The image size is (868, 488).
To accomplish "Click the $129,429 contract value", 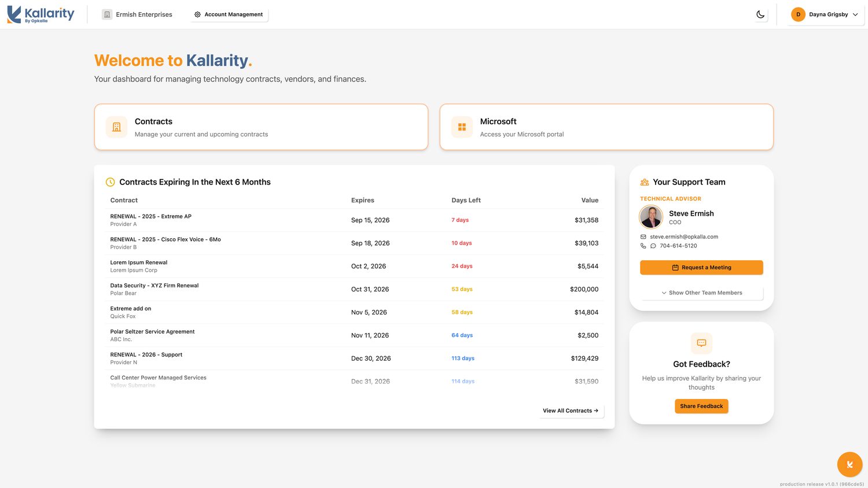I will coord(584,358).
